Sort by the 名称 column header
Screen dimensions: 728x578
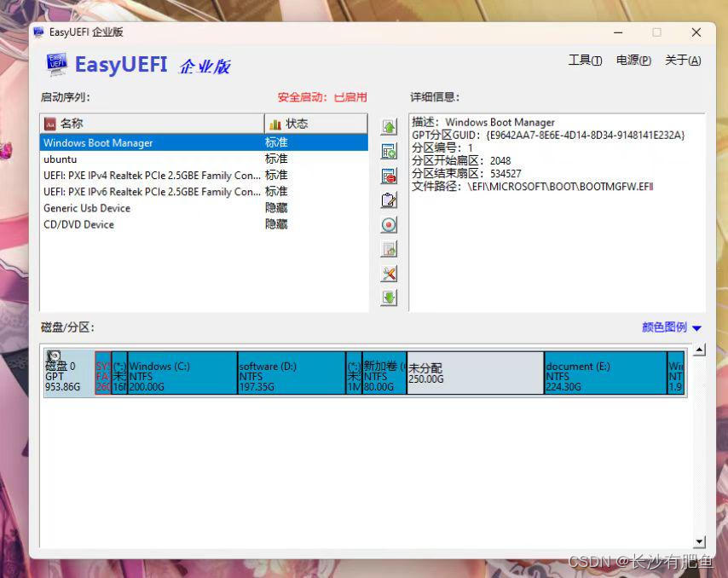[153, 124]
